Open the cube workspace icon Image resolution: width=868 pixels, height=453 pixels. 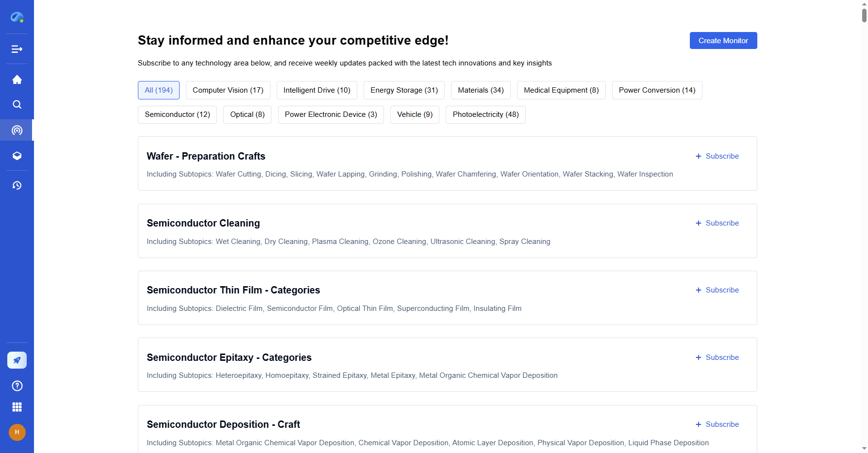point(17,156)
